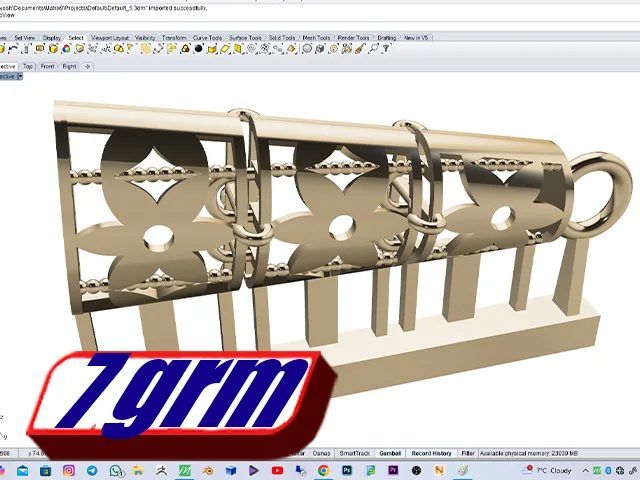
Task: Switch to the Top viewport tab
Action: (28, 66)
